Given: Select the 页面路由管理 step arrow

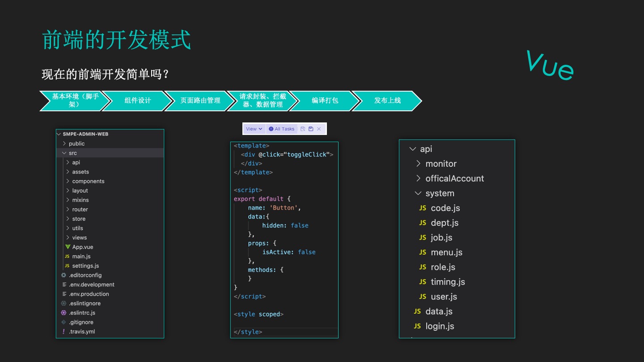Looking at the screenshot, I should (x=200, y=101).
